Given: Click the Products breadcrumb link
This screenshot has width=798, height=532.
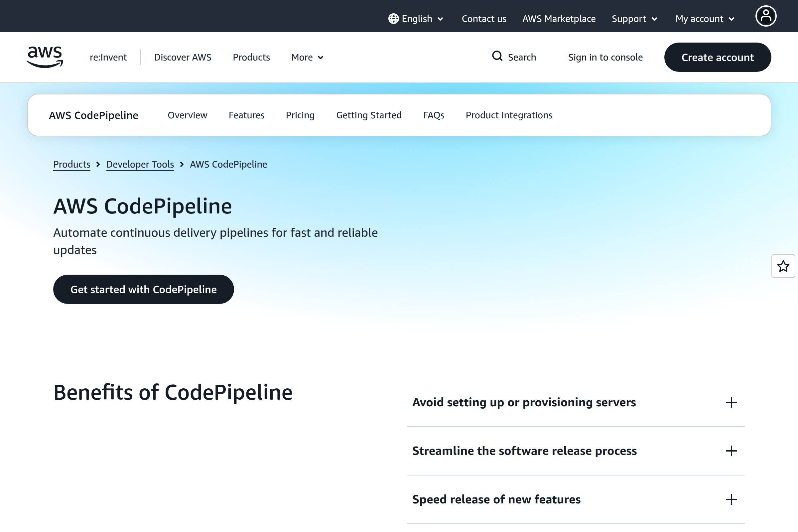Looking at the screenshot, I should point(71,165).
